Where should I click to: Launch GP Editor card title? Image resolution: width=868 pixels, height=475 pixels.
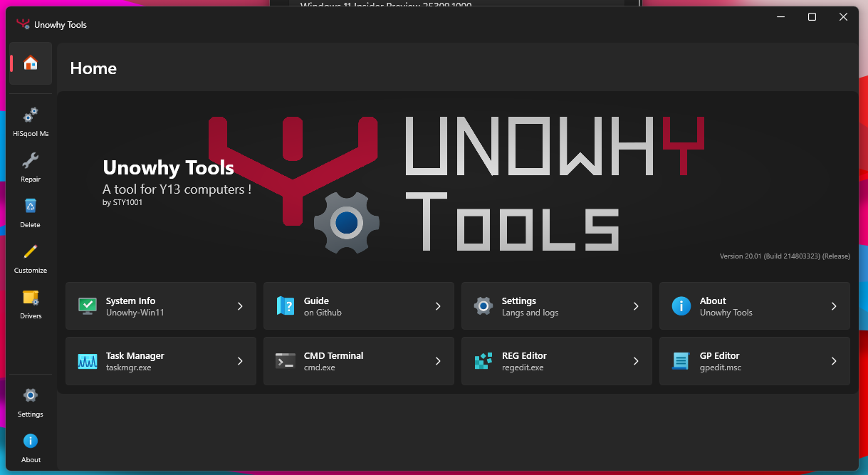coord(720,356)
